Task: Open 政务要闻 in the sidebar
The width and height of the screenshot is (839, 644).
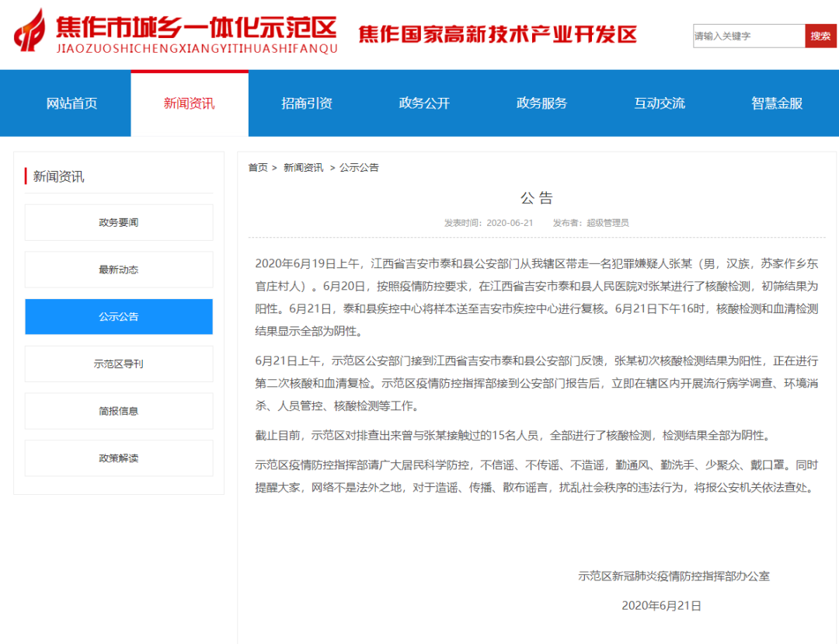Action: [x=119, y=222]
